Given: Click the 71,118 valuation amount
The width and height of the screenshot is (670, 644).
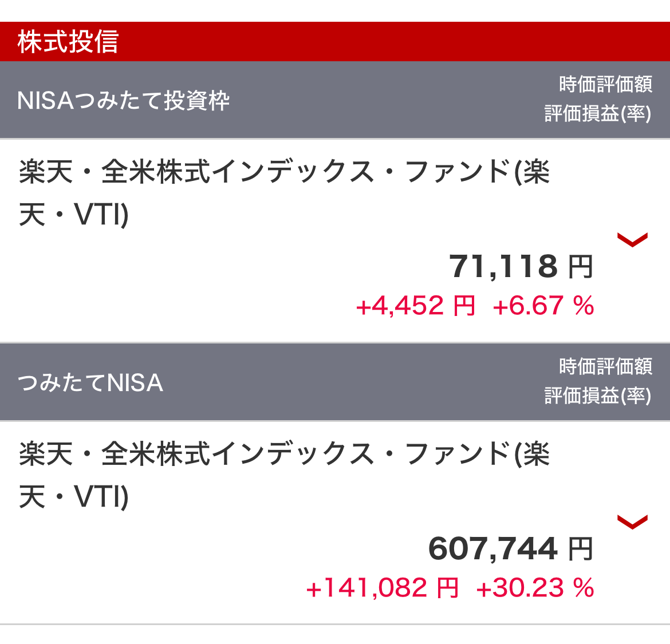Looking at the screenshot, I should 503,267.
